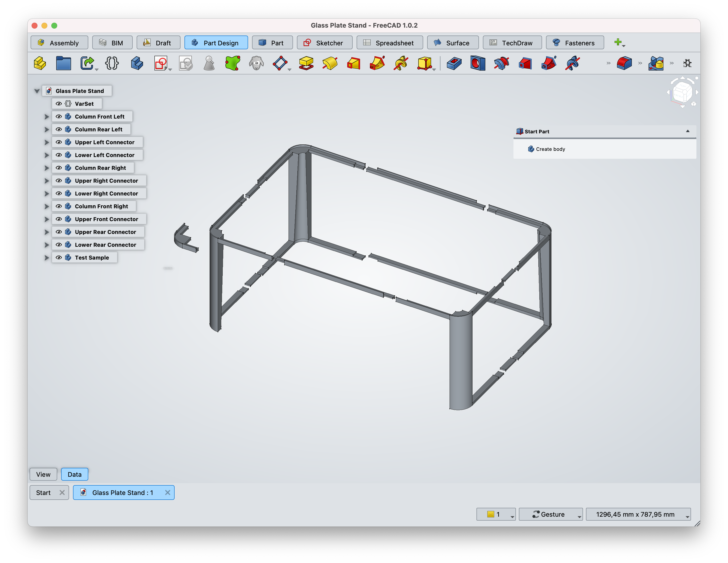The height and width of the screenshot is (563, 728).
Task: Select the Additive pipe tool
Action: tap(377, 63)
